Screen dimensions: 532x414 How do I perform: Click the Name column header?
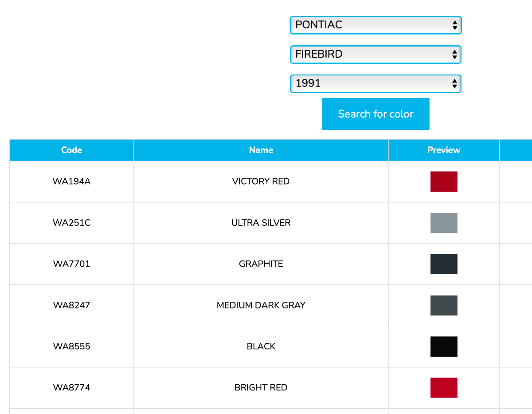261,150
